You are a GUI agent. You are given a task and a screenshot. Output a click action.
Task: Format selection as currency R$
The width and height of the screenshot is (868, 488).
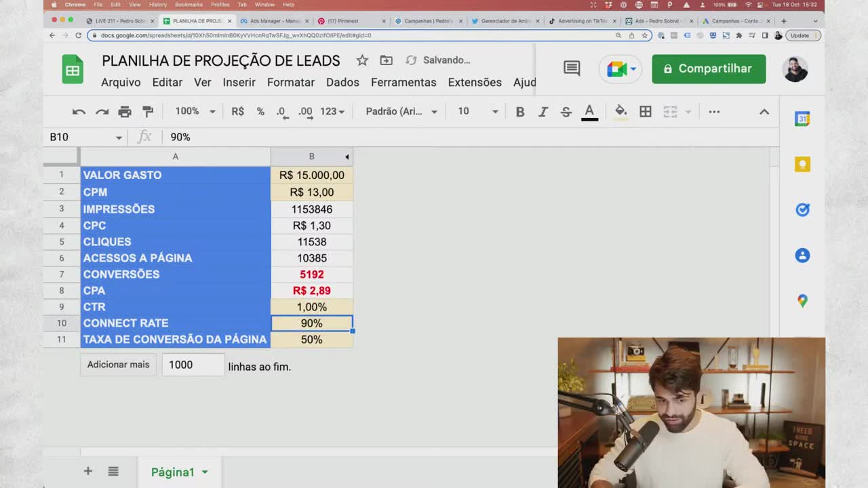[x=237, y=112]
